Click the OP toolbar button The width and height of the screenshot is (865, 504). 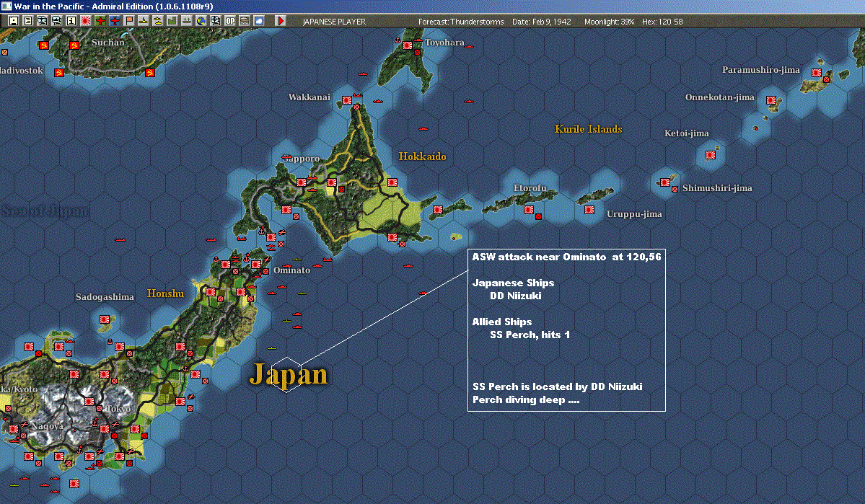(x=230, y=21)
